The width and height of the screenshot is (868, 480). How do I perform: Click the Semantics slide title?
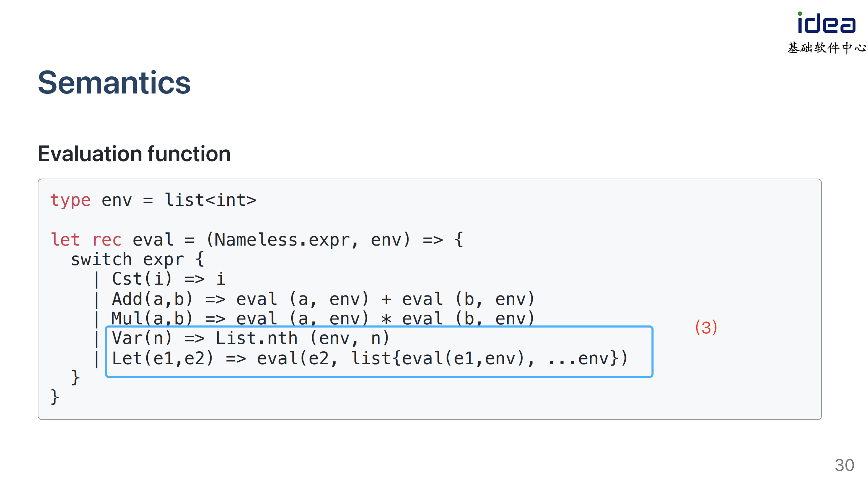(114, 83)
